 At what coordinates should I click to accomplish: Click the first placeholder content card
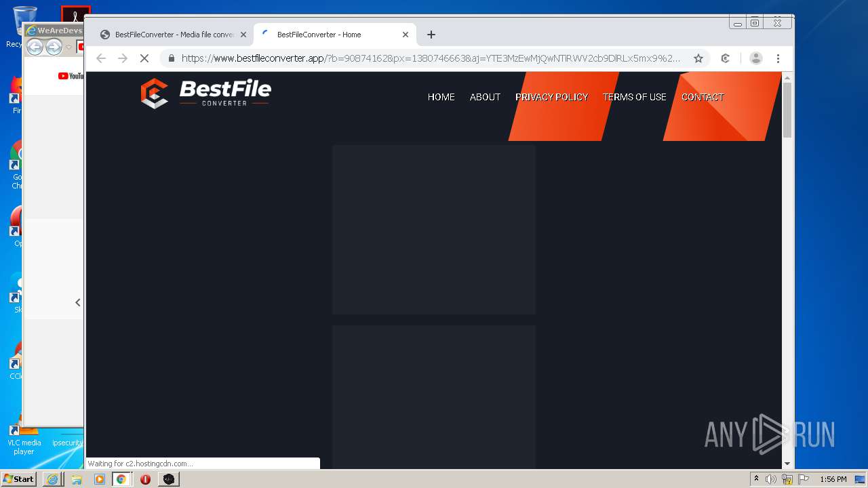[x=434, y=229]
